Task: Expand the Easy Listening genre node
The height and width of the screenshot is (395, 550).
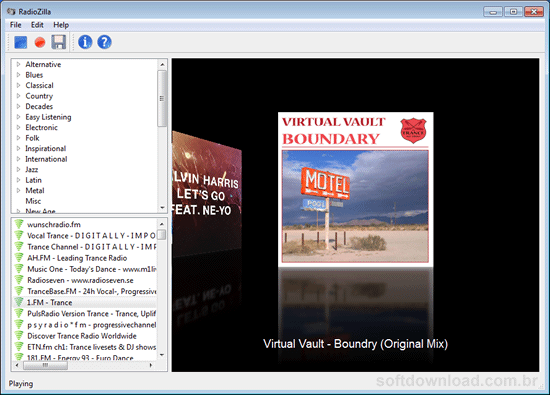Action: click(19, 117)
